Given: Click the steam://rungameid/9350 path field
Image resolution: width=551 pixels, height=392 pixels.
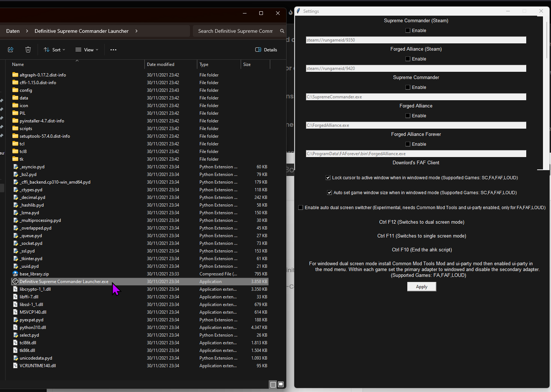Looking at the screenshot, I should coord(416,40).
